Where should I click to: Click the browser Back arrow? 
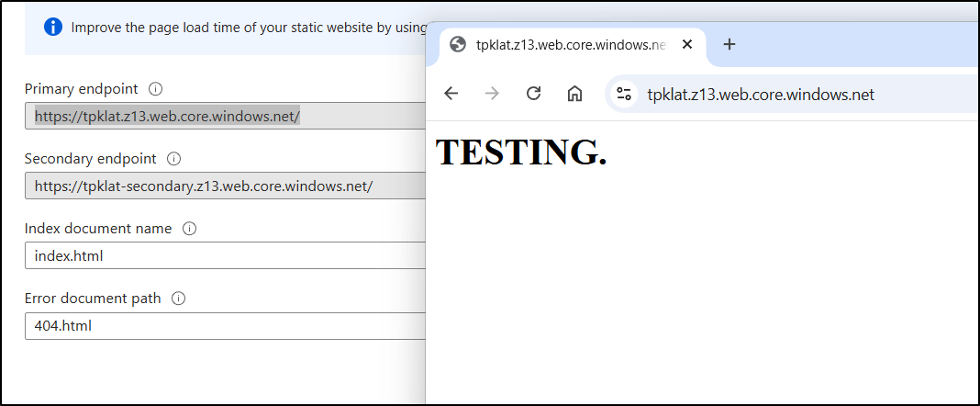[451, 94]
